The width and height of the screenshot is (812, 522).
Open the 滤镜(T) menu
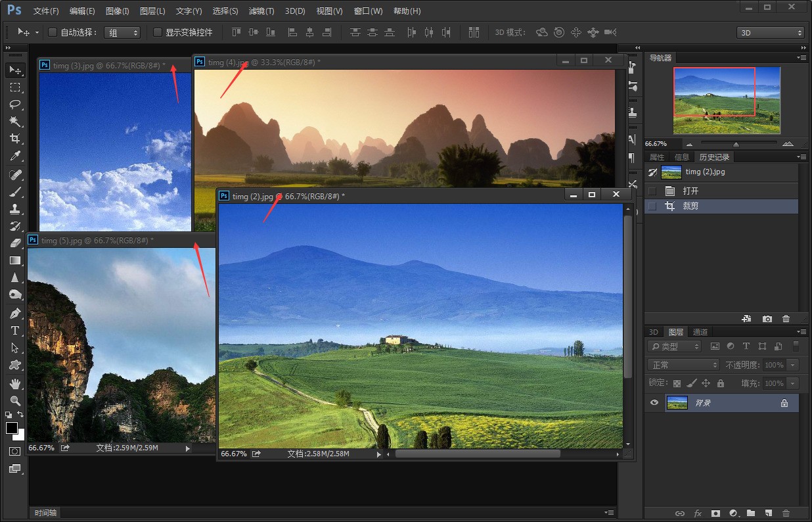261,11
